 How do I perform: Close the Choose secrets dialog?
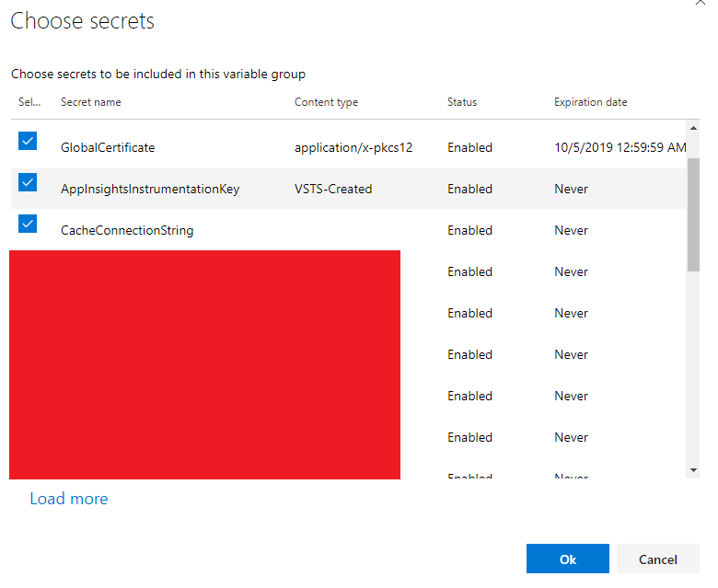pyautogui.click(x=701, y=3)
